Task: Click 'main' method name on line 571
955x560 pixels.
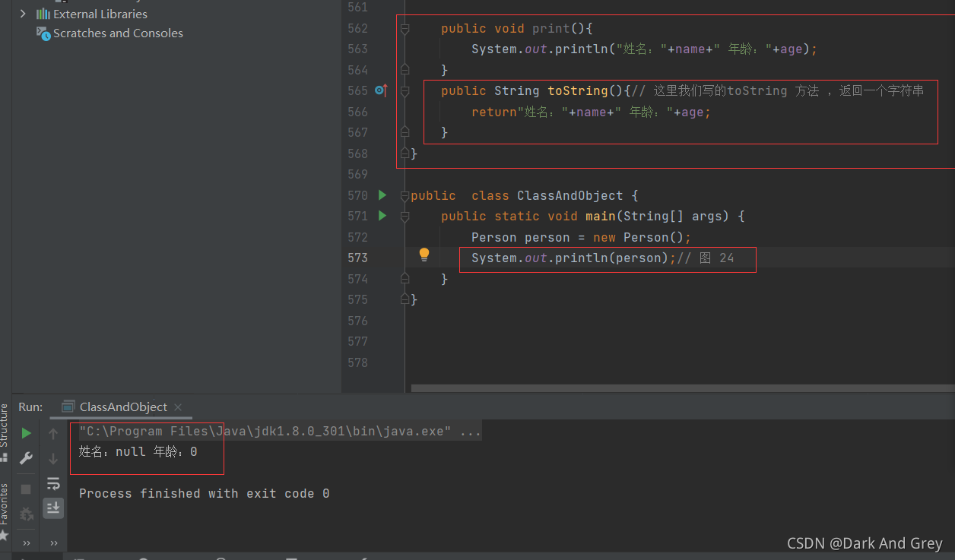Action: pos(601,217)
